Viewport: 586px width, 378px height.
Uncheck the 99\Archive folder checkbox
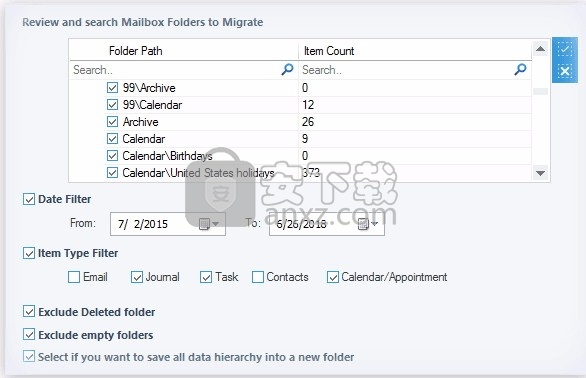click(x=112, y=87)
